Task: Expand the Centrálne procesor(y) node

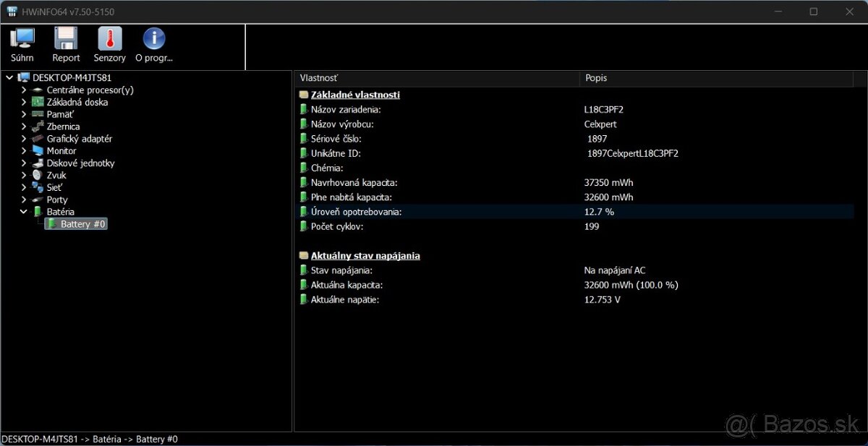Action: (24, 90)
